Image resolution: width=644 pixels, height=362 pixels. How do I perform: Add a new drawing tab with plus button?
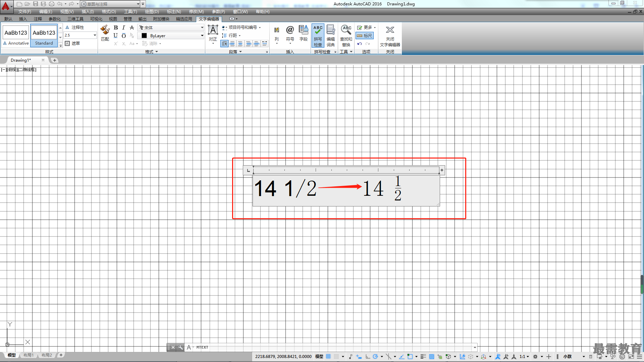[x=55, y=60]
